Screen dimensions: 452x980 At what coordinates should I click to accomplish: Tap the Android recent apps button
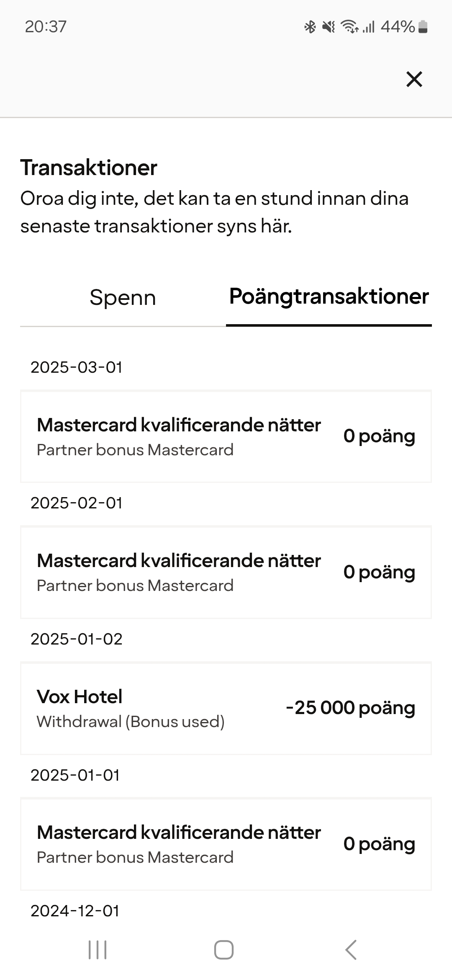98,949
